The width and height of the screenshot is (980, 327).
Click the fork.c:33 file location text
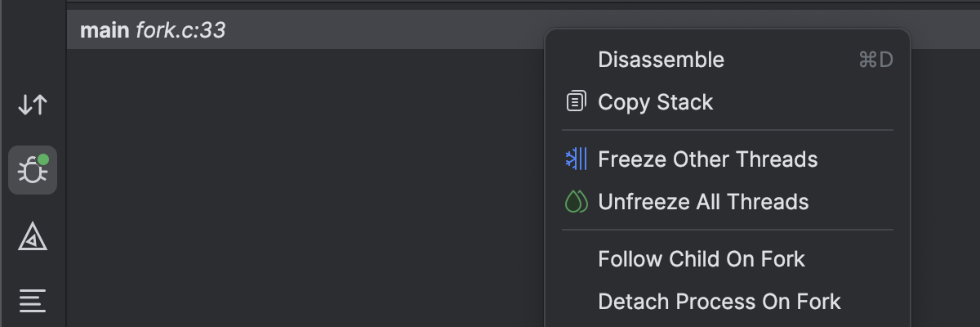click(x=180, y=31)
